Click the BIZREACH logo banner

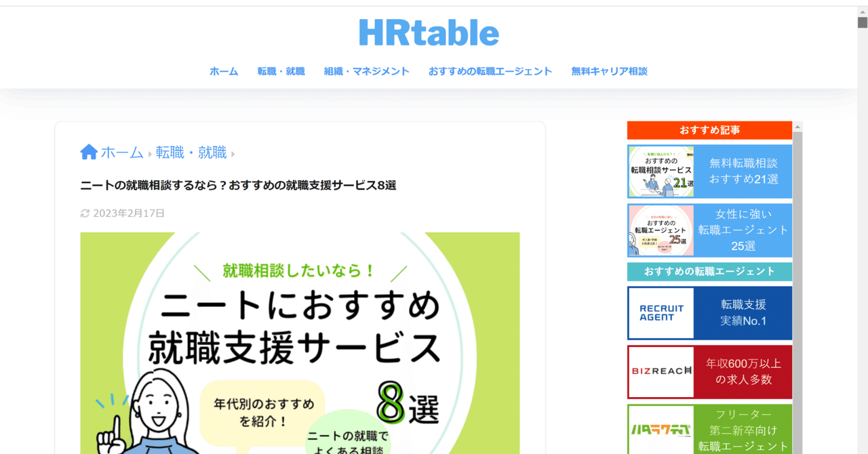coord(660,371)
